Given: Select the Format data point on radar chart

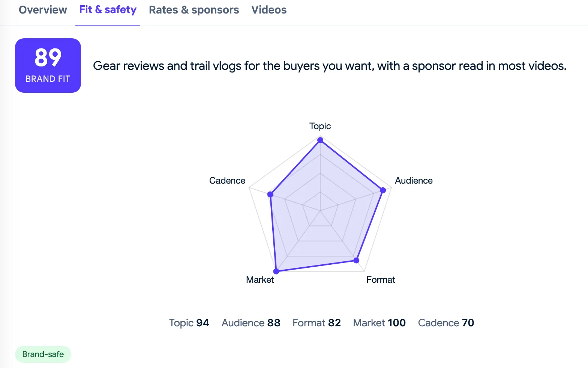Looking at the screenshot, I should (x=357, y=260).
